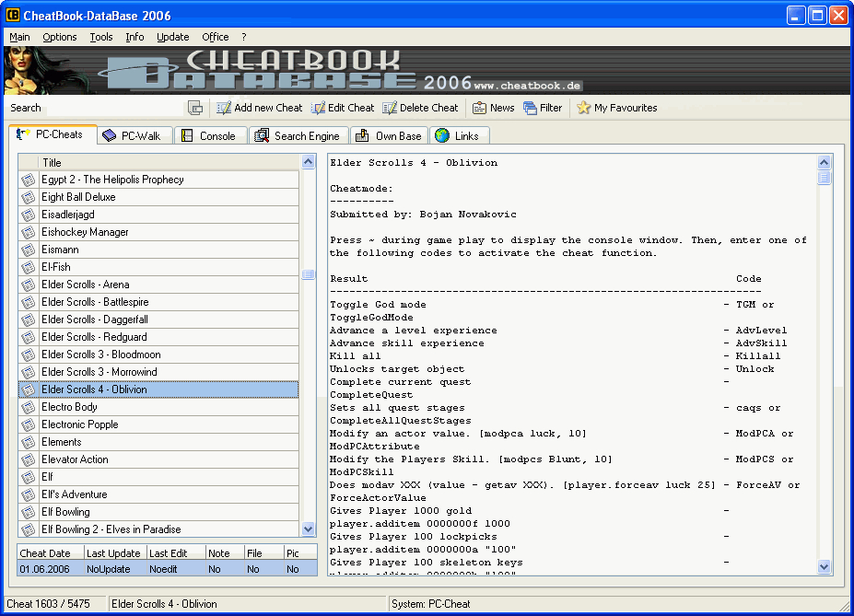
Task: Switch to the Own Base tab
Action: point(389,135)
